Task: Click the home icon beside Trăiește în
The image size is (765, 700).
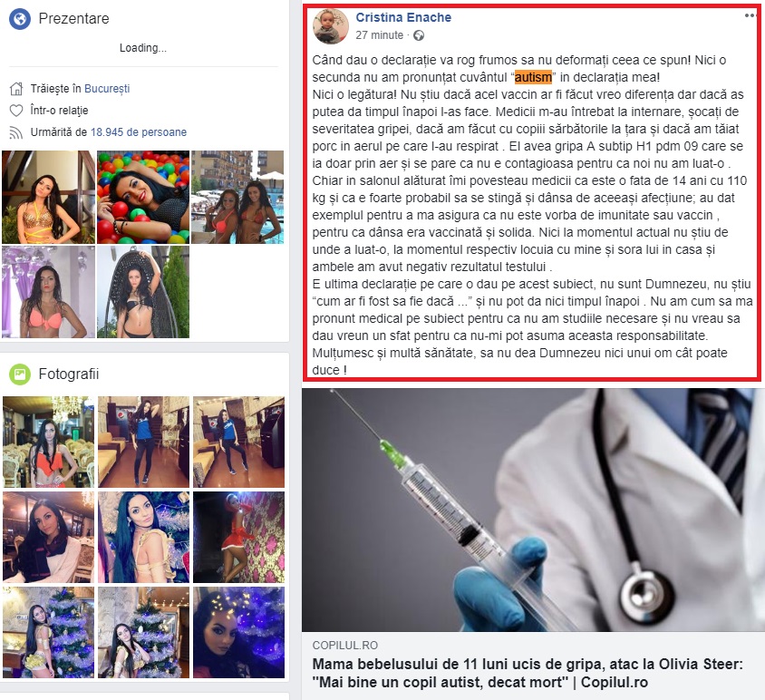Action: coord(16,89)
